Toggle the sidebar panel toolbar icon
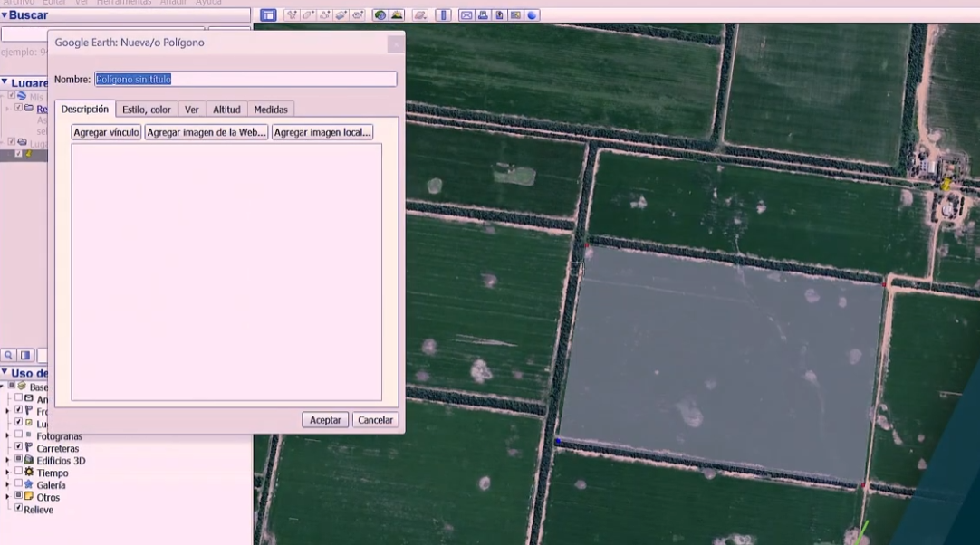 pos(268,15)
